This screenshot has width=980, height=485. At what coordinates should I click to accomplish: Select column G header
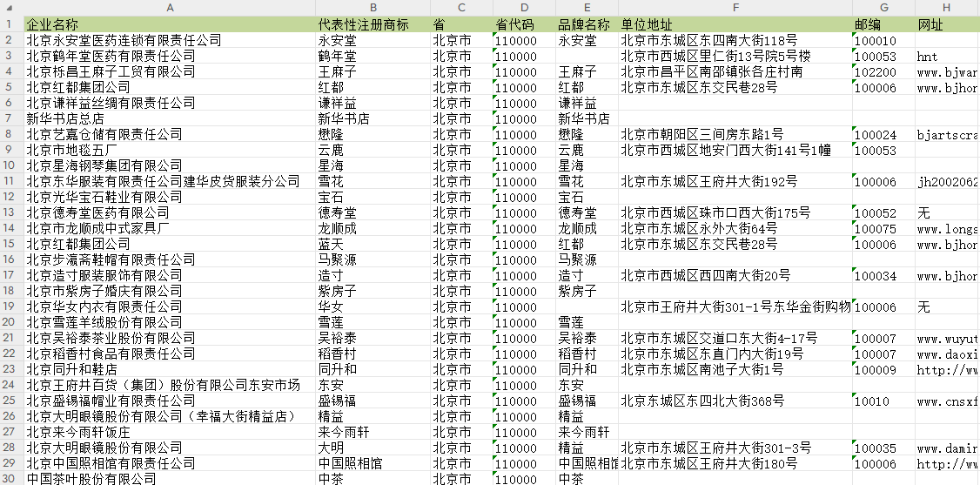883,8
